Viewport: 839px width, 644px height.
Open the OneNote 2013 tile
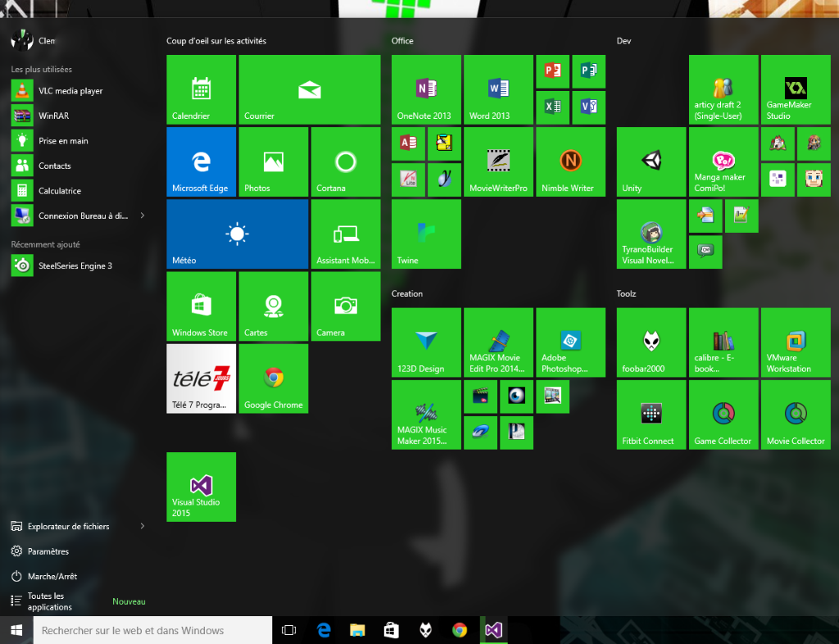coord(426,89)
